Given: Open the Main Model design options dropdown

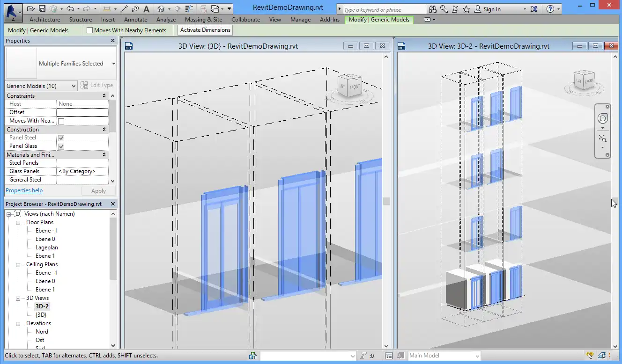Looking at the screenshot, I should pos(444,356).
